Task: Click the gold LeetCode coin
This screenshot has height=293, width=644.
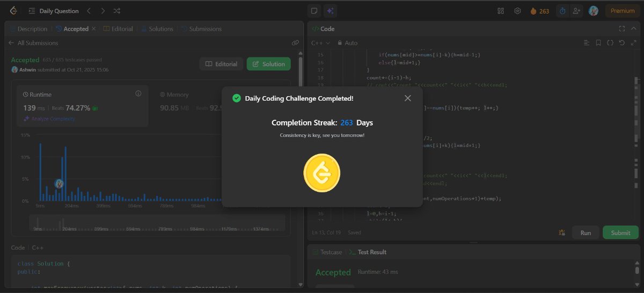Action: click(x=322, y=173)
